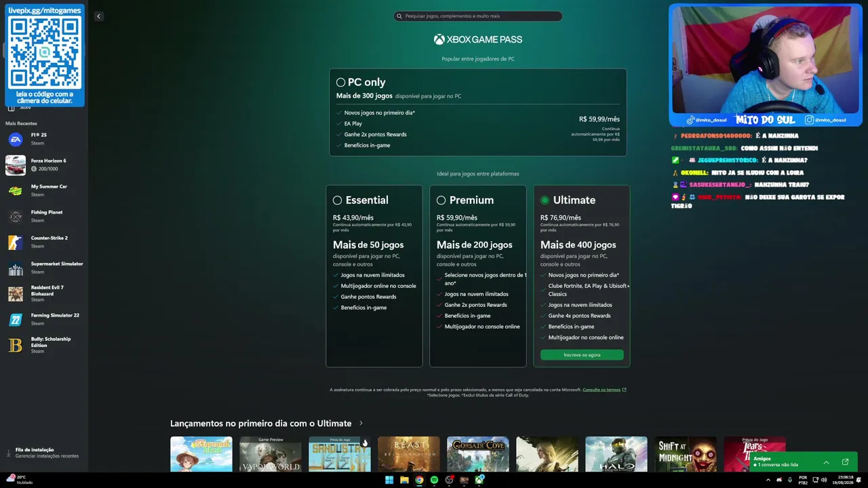Open the notification bell in system tray
The height and width of the screenshot is (488, 868).
coord(860,480)
